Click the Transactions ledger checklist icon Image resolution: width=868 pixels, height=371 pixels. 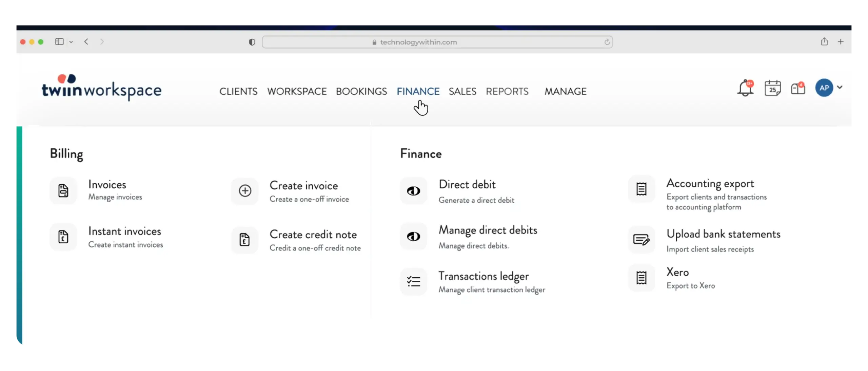(x=413, y=281)
